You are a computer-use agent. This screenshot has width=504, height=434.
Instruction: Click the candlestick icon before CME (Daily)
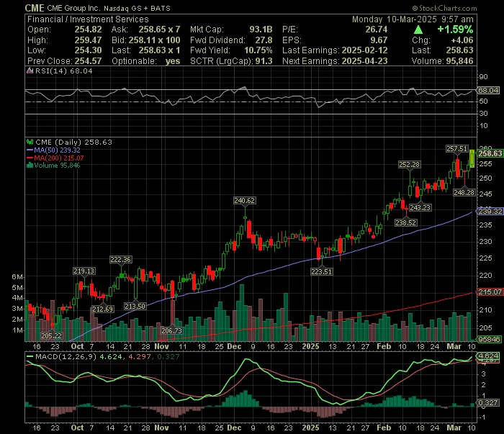30,142
